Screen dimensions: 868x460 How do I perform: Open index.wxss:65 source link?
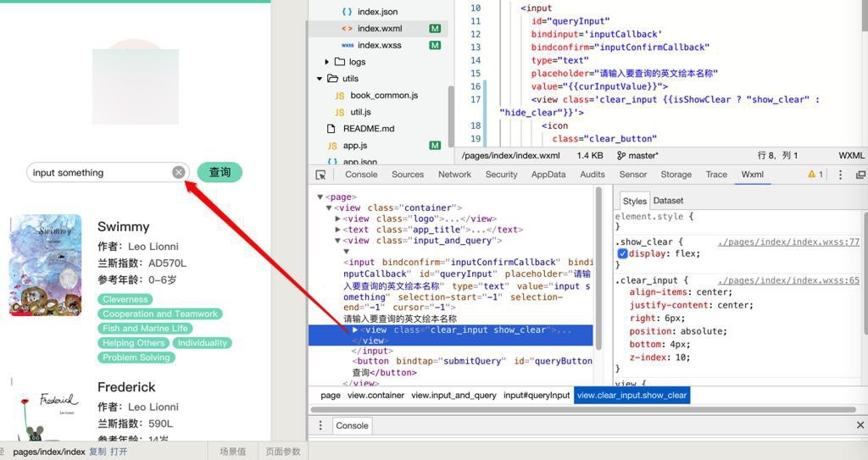pos(788,280)
